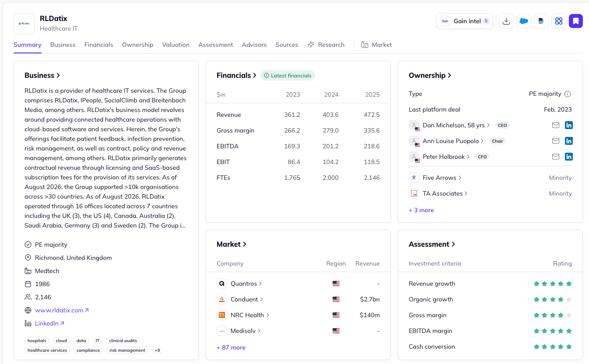Click the +9 tags overflow chip
Image resolution: width=589 pixels, height=364 pixels.
click(x=158, y=350)
